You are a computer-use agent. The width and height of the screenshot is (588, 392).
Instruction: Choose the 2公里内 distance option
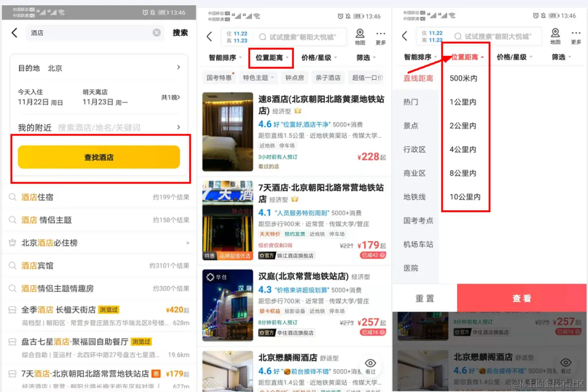[x=463, y=126]
